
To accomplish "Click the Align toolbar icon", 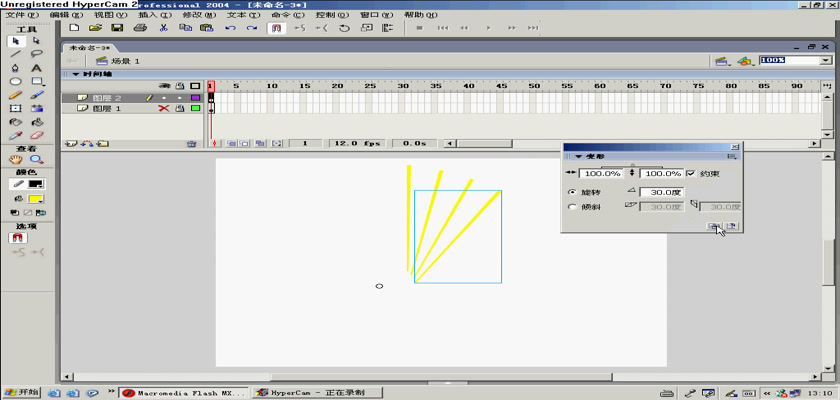I will pyautogui.click(x=387, y=28).
